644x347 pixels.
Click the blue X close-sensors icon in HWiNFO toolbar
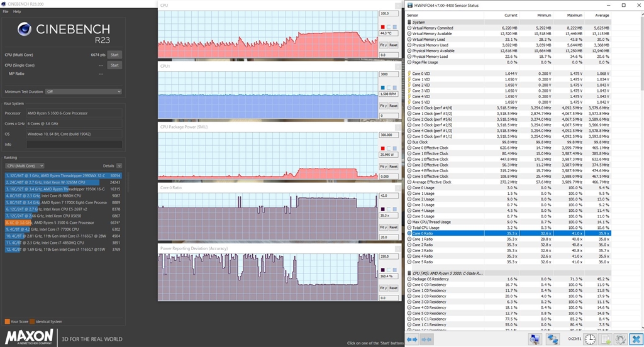[x=636, y=339]
